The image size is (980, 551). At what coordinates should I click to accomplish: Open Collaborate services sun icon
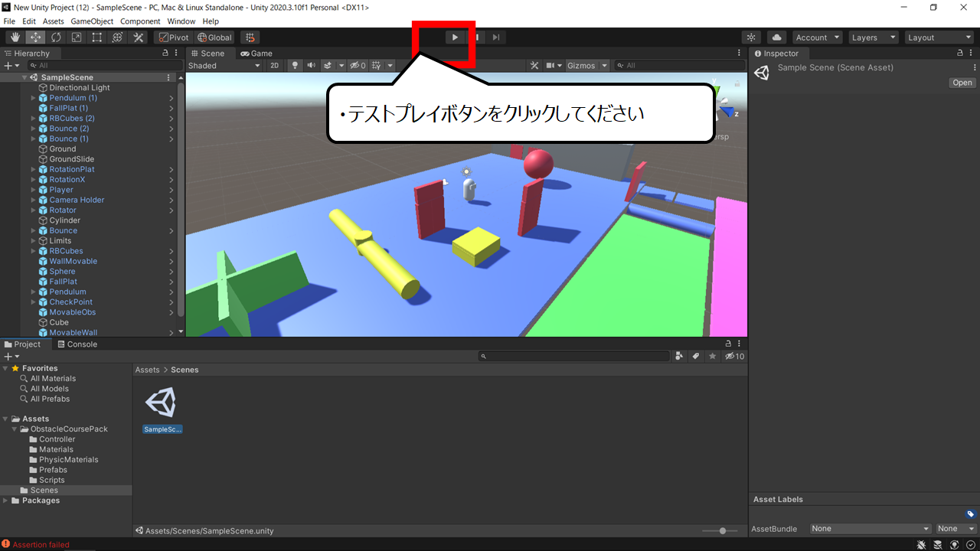click(751, 37)
